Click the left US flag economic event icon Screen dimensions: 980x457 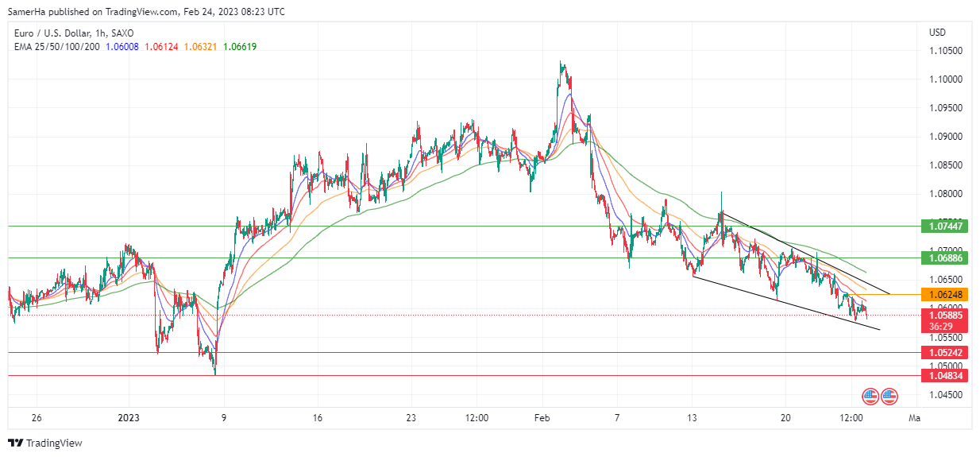click(x=870, y=395)
